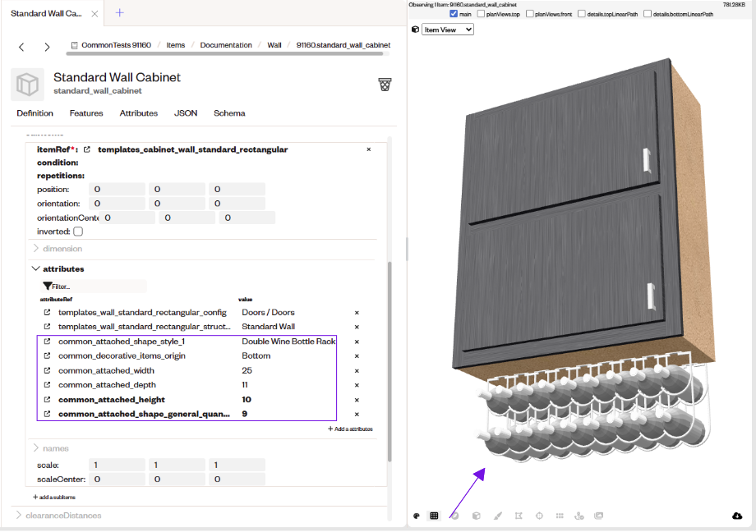Toggle the grid icon in the viewer toolbar

coord(434,516)
